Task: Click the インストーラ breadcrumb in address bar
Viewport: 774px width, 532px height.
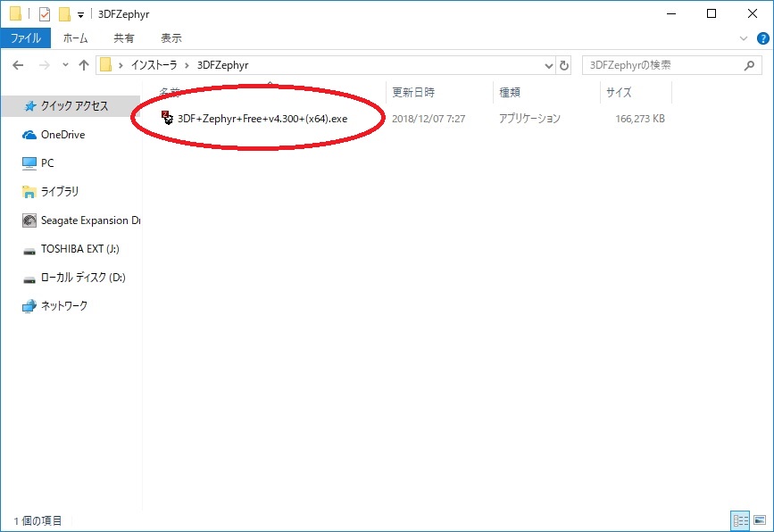Action: [154, 65]
